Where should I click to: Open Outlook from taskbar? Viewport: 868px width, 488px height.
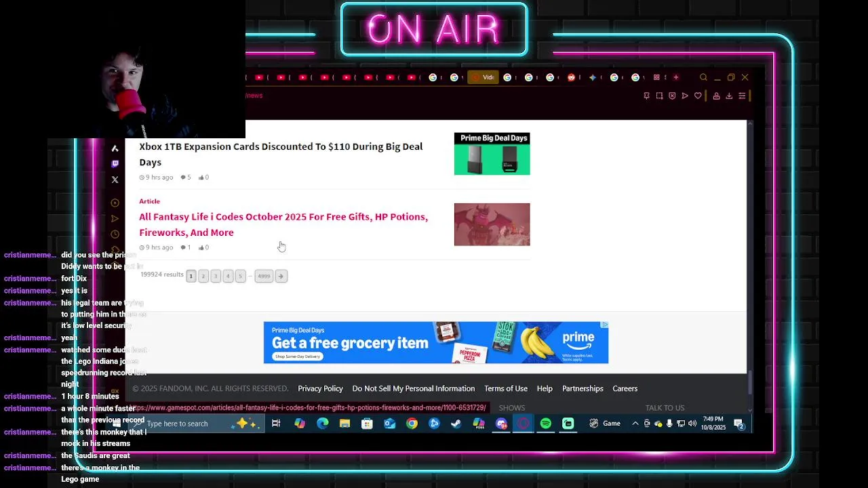click(389, 424)
